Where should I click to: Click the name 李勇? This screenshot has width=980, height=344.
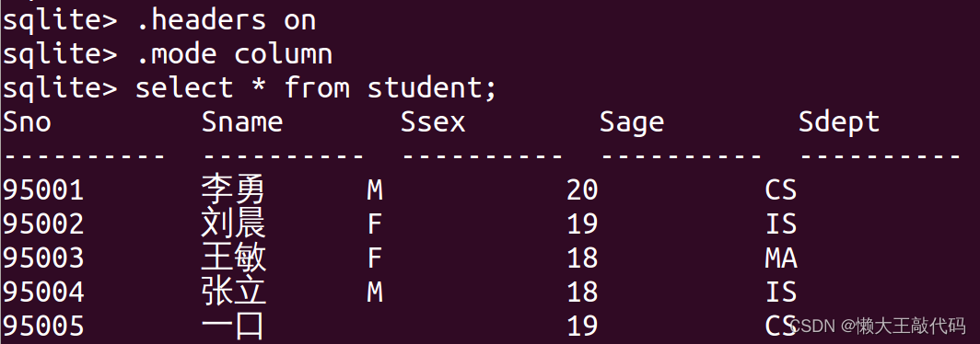point(233,189)
